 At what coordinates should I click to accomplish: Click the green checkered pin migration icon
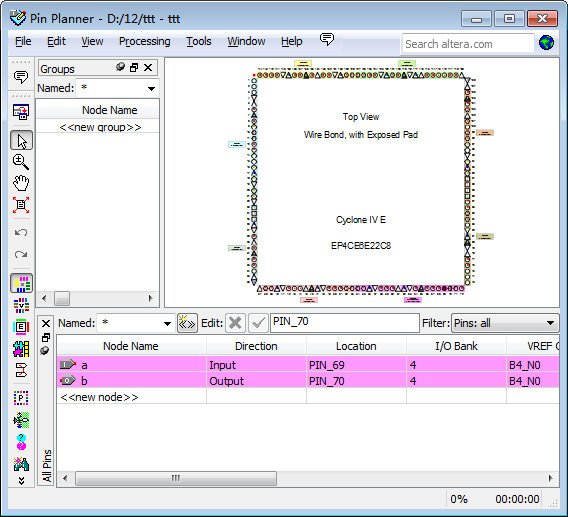(21, 420)
